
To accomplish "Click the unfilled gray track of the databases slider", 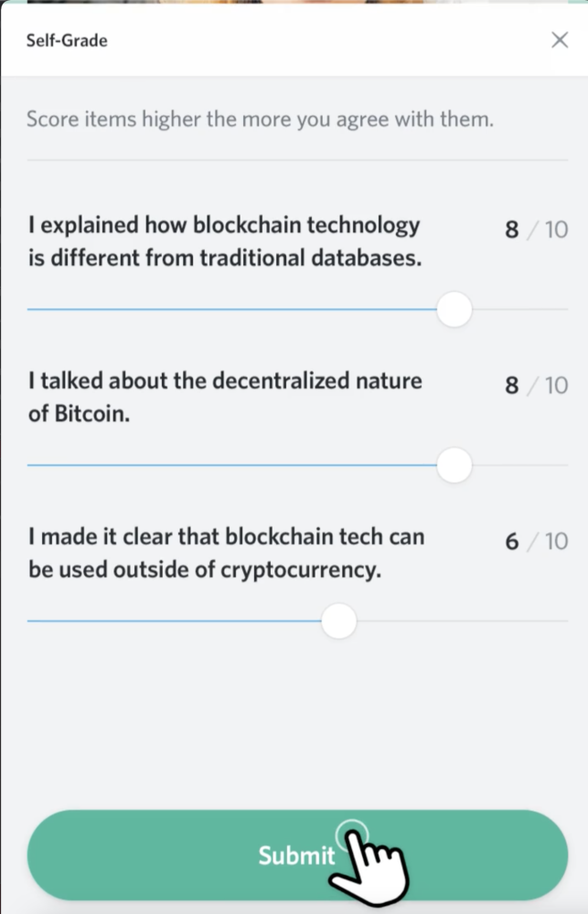I will pyautogui.click(x=519, y=309).
